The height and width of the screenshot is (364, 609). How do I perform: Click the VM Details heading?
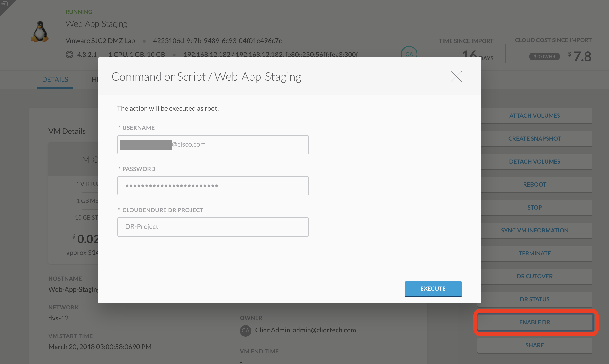coord(67,131)
